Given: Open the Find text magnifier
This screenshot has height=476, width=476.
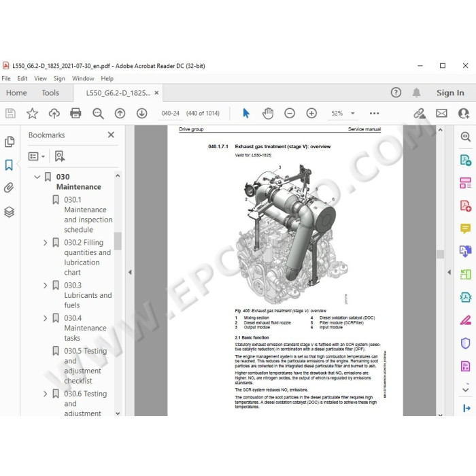Looking at the screenshot, I should click(98, 114).
